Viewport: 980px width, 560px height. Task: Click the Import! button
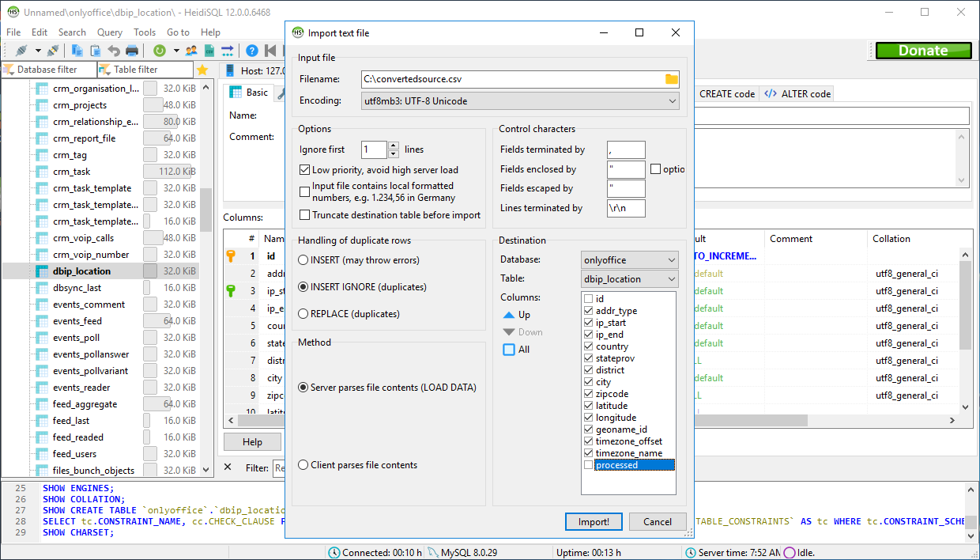(x=594, y=522)
